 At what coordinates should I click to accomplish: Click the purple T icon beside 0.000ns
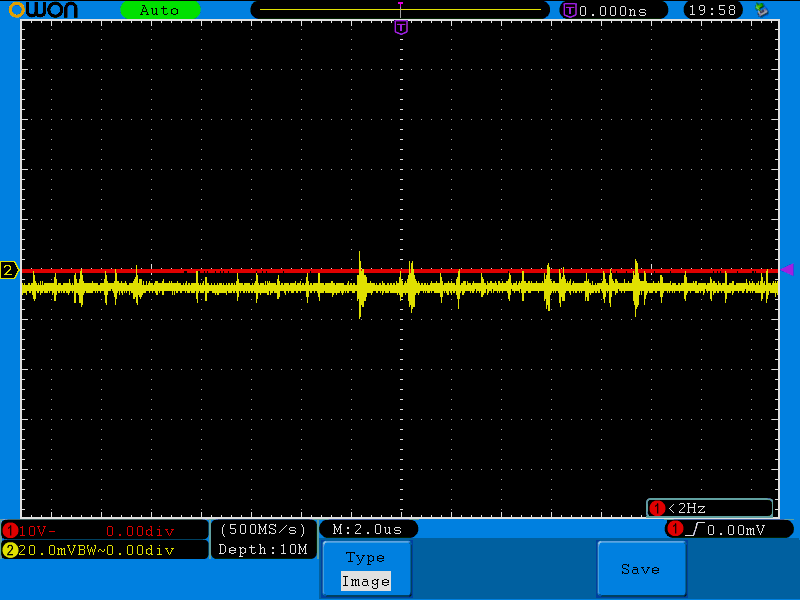point(569,10)
